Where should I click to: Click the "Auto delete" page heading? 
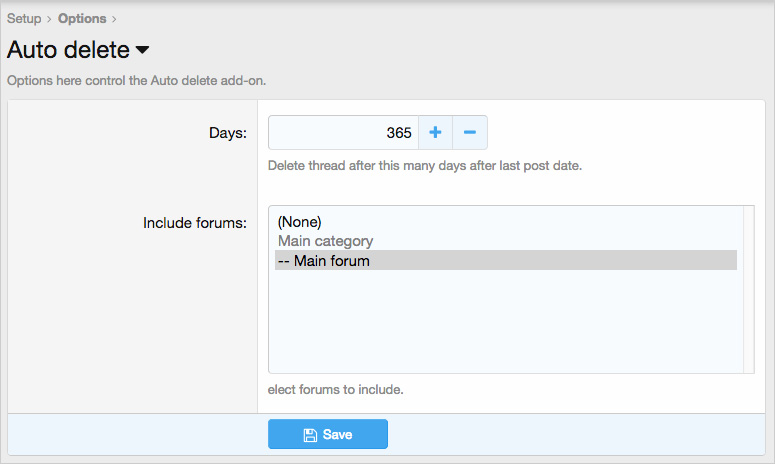68,50
